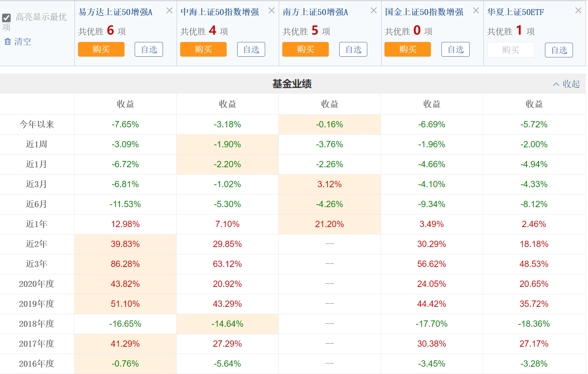Buy 国金上证50指数增强 via 购买 button
This screenshot has height=374, width=588.
408,49
